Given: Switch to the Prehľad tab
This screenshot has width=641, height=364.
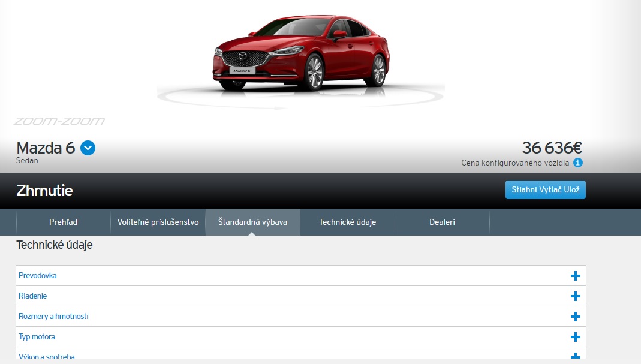Looking at the screenshot, I should (64, 222).
